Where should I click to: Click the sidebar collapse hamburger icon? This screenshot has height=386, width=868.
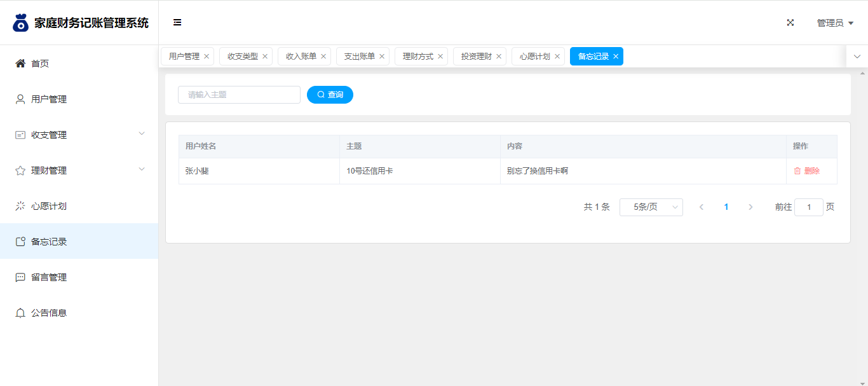[177, 23]
